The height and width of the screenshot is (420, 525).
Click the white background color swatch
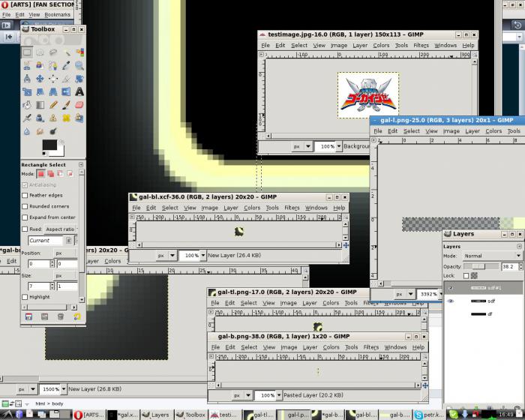(59, 153)
